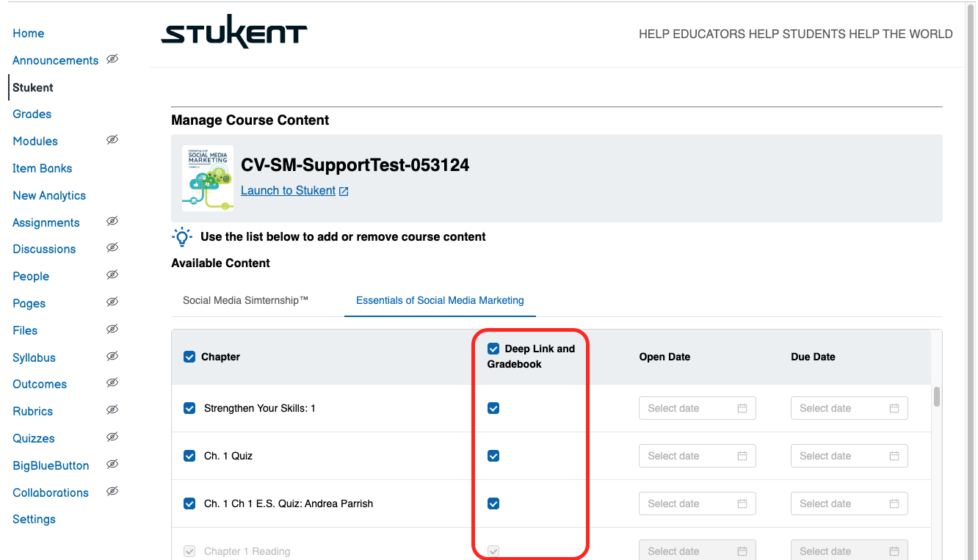The image size is (978, 560).
Task: Uncheck Ch. 1 Ch 1 E.S. Quiz chapter checkbox
Action: coord(189,503)
